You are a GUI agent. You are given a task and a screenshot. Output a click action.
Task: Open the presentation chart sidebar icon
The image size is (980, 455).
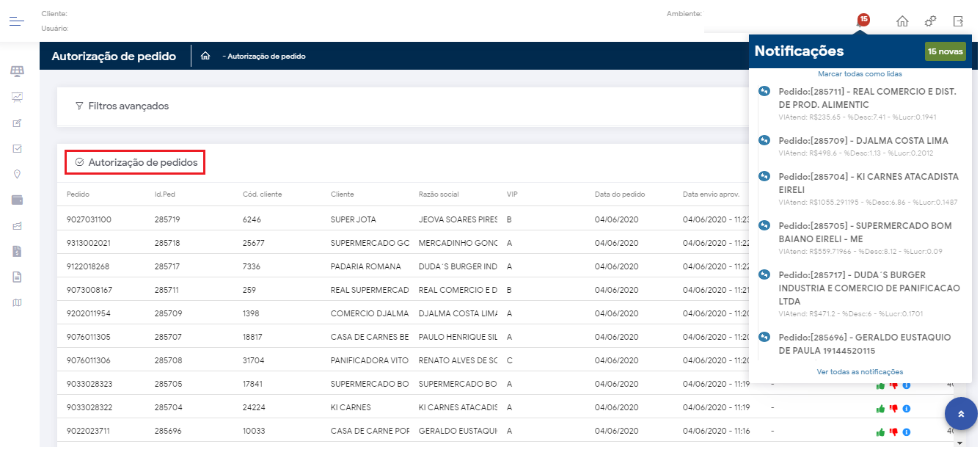pyautogui.click(x=17, y=97)
